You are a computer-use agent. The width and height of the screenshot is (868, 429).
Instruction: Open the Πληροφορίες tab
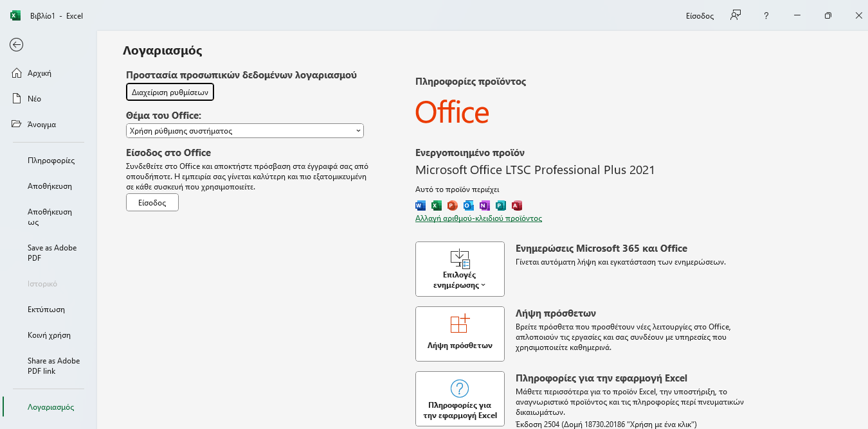pos(48,160)
